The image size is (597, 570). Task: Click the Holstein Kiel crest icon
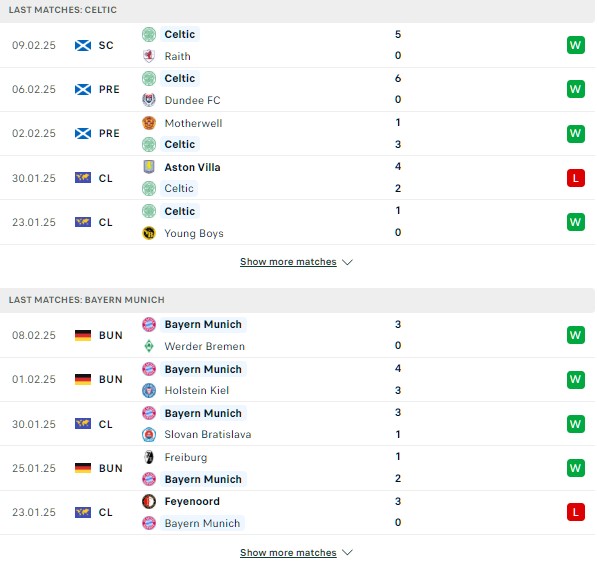[x=149, y=390]
